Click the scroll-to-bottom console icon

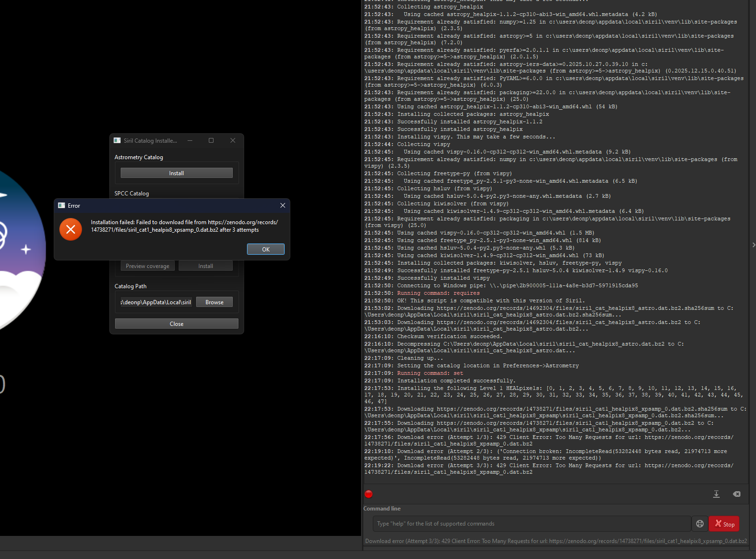[x=716, y=494]
